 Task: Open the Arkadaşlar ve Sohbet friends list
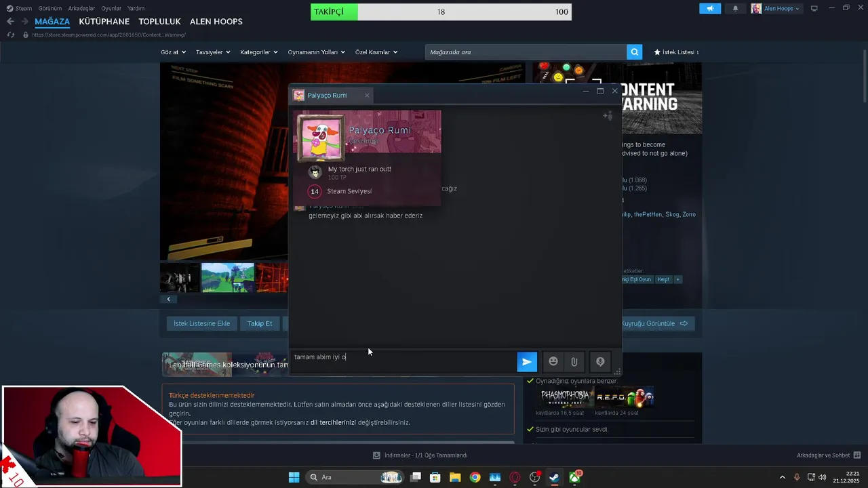829,455
